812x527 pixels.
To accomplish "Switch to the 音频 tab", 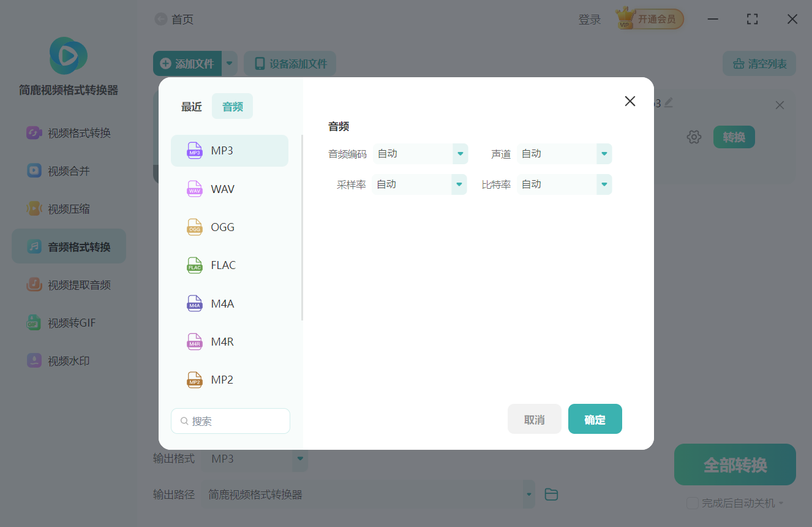I will (232, 106).
